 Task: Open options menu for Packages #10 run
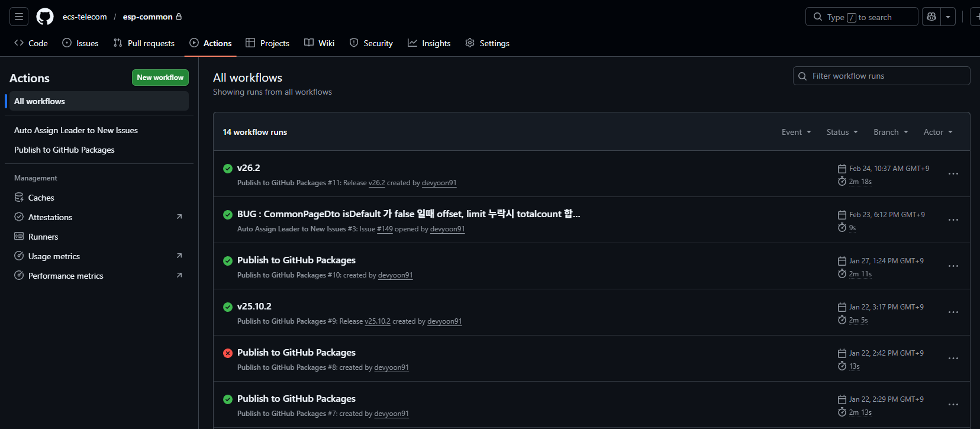click(x=953, y=266)
